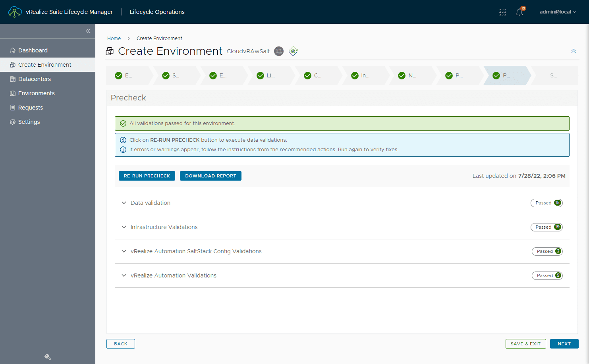
Task: Click the RE-RUN PRECHECK button
Action: coord(147,176)
